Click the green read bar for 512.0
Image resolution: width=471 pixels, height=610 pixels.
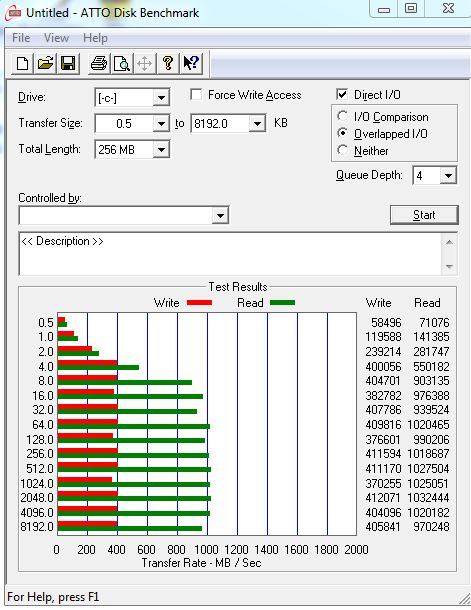click(134, 470)
